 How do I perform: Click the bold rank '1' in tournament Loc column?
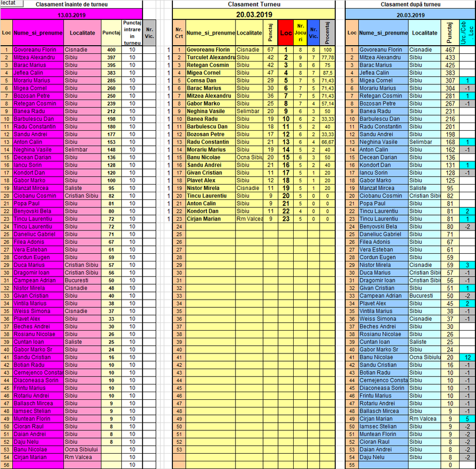click(285, 50)
